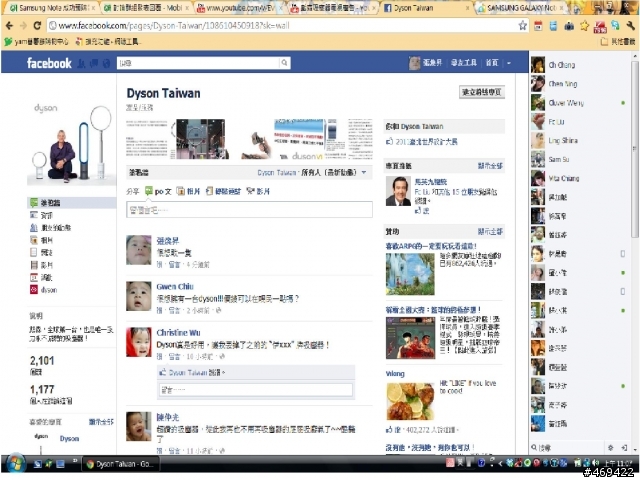Open chat with Vita Chiang
The width and height of the screenshot is (640, 480).
coord(580,178)
